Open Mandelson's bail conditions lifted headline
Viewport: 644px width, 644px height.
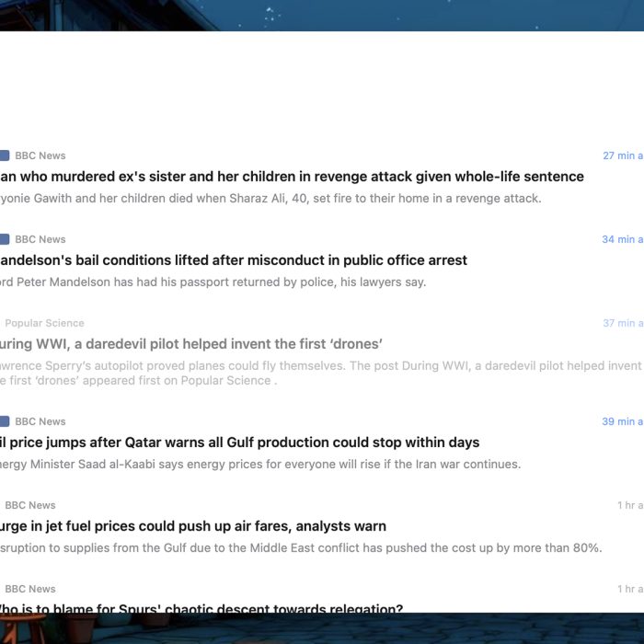(x=234, y=260)
